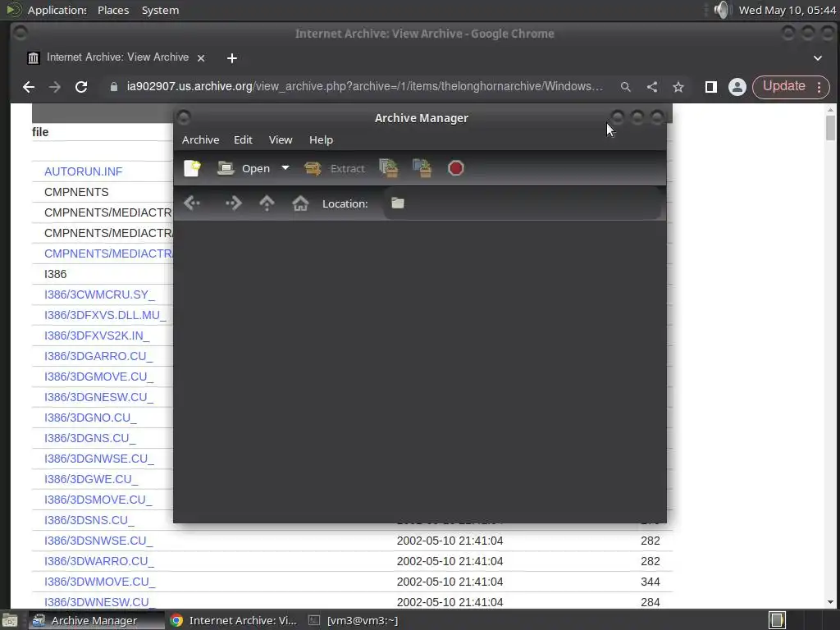
Task: Switch to vm3@vm3 terminal taskbar button
Action: coord(354,620)
